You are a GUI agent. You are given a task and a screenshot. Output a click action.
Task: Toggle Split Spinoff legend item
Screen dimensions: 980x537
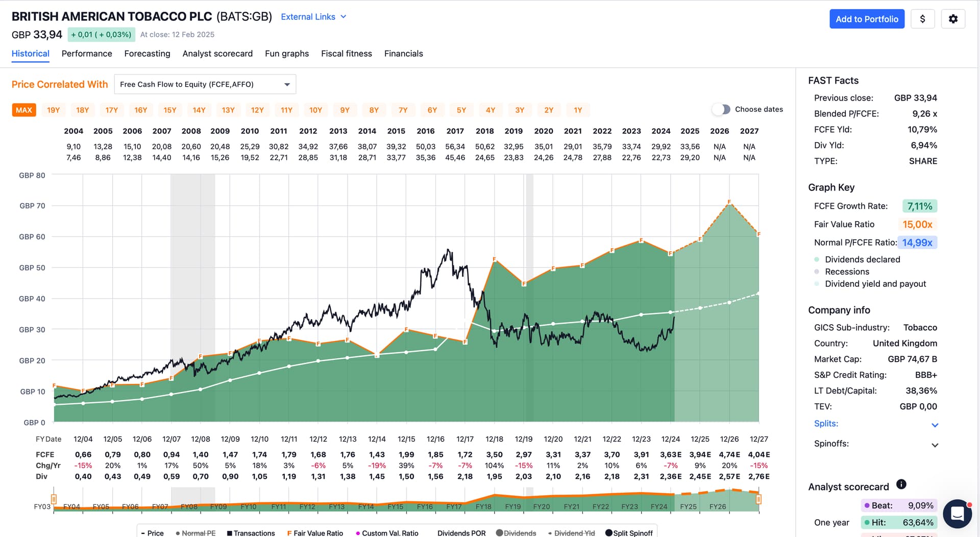click(x=629, y=533)
